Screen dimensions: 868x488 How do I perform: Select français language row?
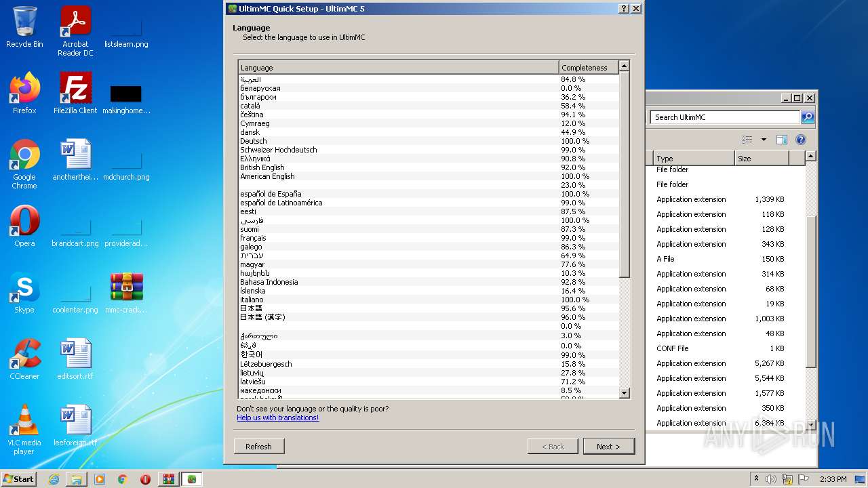click(429, 238)
